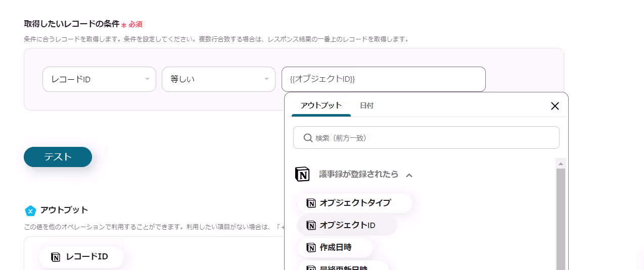Select the 作成日時 output chip
644x270 pixels.
click(x=335, y=247)
